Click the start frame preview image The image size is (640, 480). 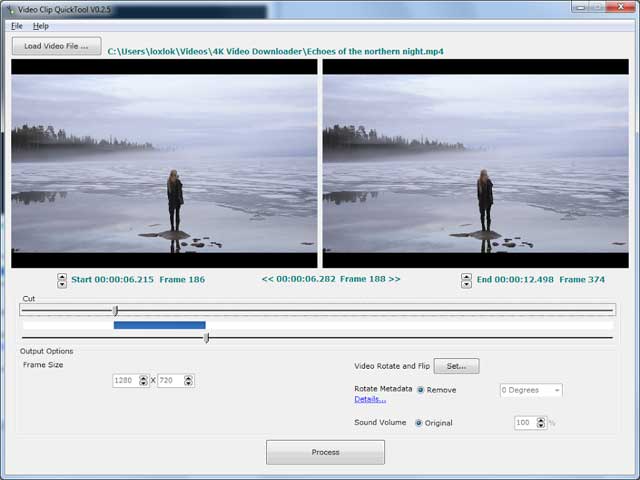coord(164,163)
